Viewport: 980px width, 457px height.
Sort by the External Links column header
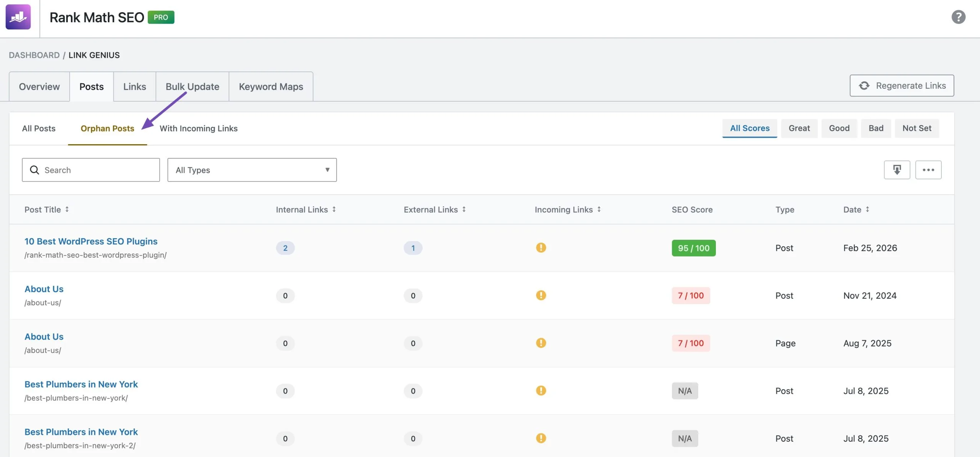(431, 210)
